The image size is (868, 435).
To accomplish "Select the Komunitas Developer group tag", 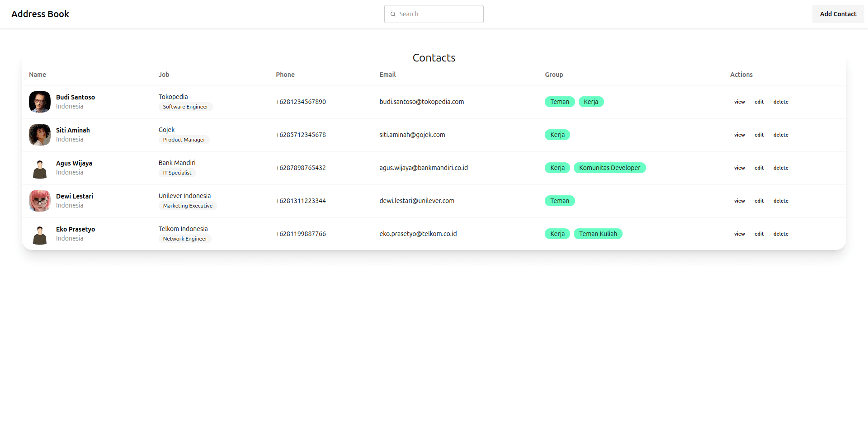I will 609,167.
